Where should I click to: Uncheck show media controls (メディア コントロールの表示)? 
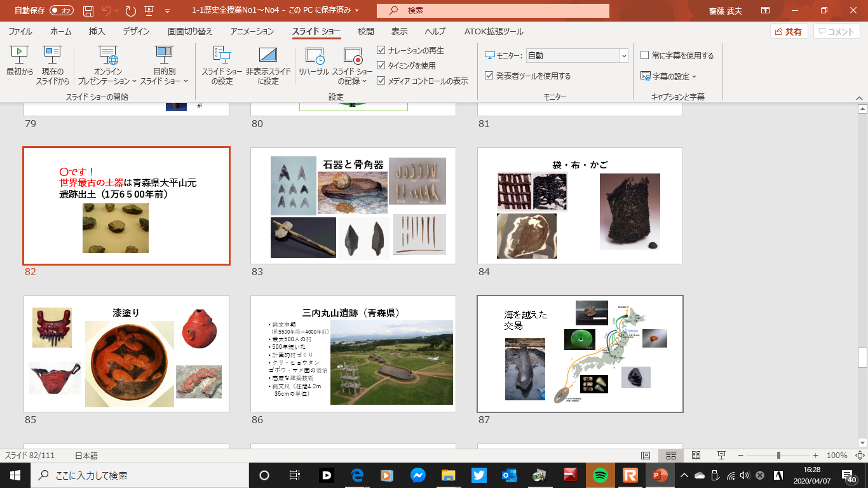point(423,81)
